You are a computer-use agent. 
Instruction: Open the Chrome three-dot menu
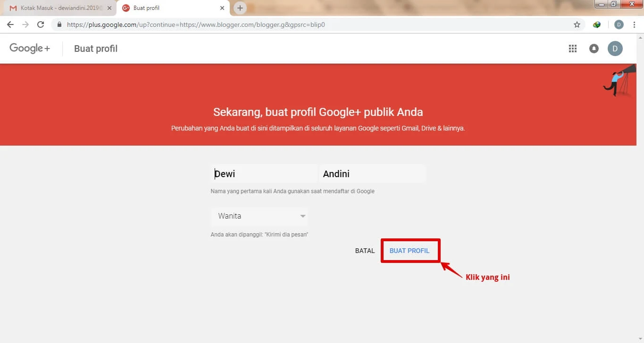(x=634, y=24)
